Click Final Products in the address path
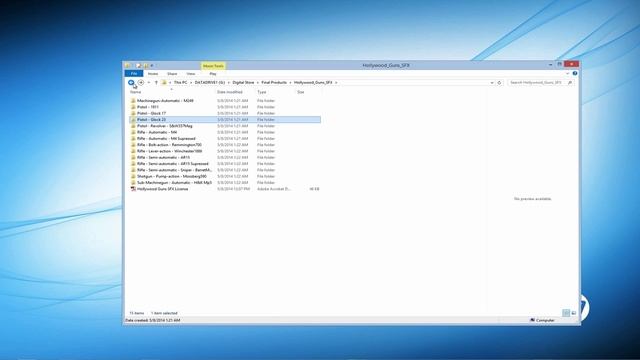Viewport: 640px width, 360px height. click(274, 82)
